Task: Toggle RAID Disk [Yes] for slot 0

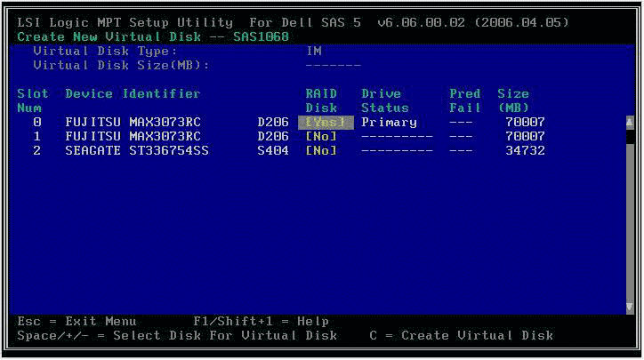Action: 326,123
